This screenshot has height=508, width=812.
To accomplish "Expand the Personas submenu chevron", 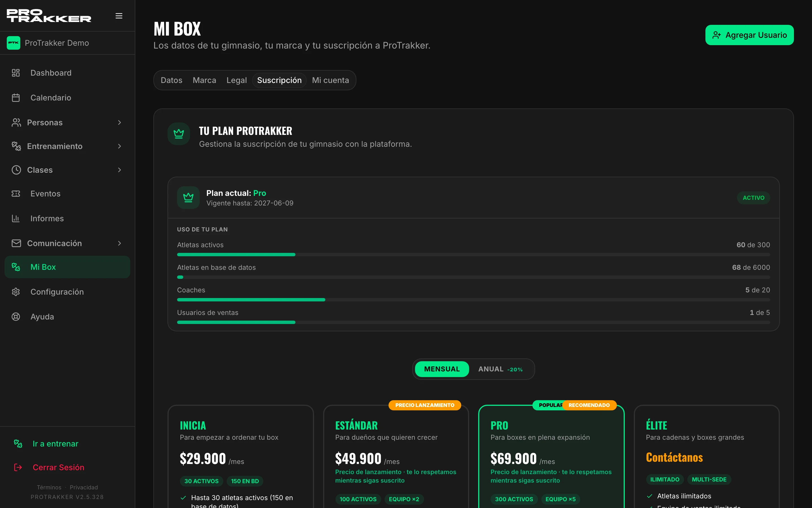I will [120, 123].
